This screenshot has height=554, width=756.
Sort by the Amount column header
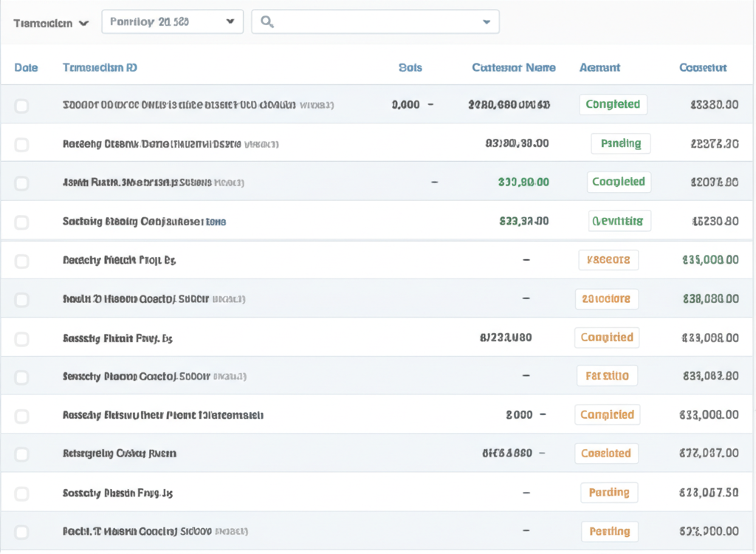tap(599, 67)
